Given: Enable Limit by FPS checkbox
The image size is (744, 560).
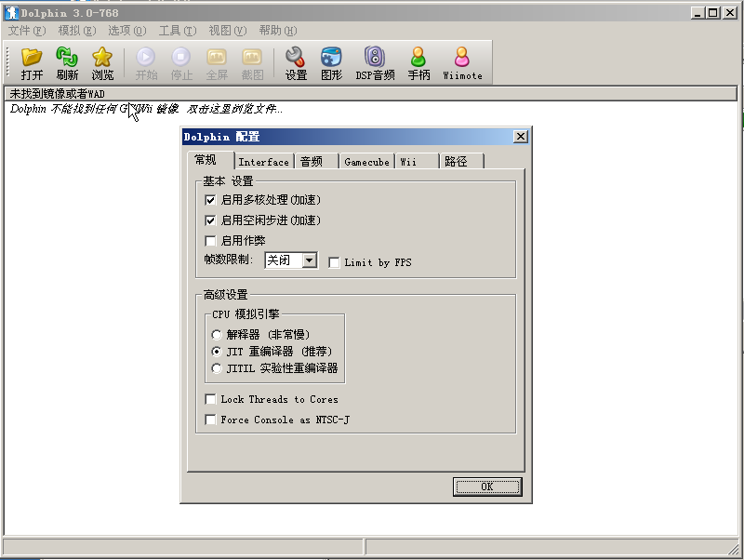Looking at the screenshot, I should tap(334, 262).
